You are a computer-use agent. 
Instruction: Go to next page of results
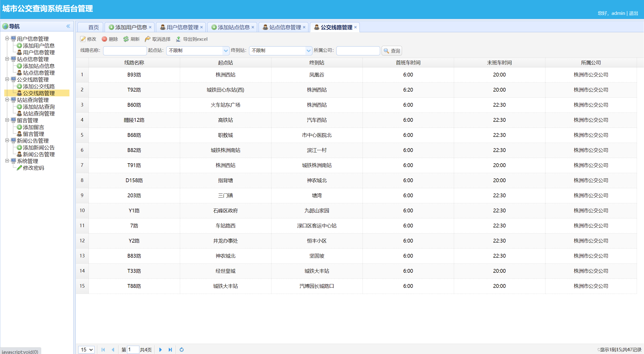point(160,350)
